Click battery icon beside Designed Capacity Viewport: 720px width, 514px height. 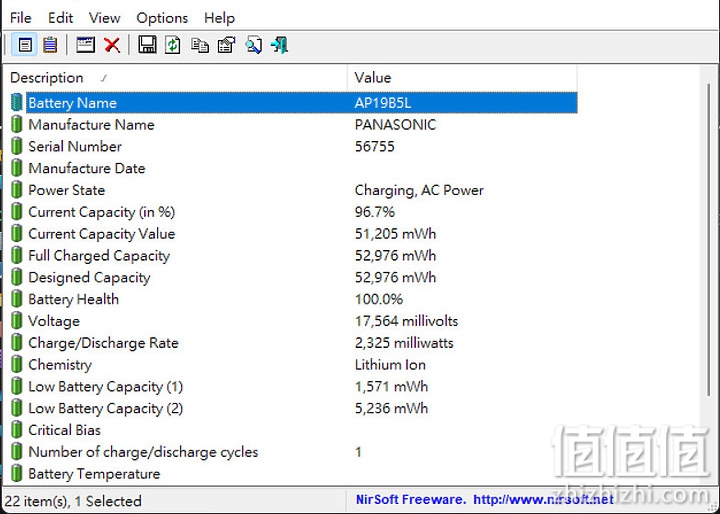tap(17, 277)
